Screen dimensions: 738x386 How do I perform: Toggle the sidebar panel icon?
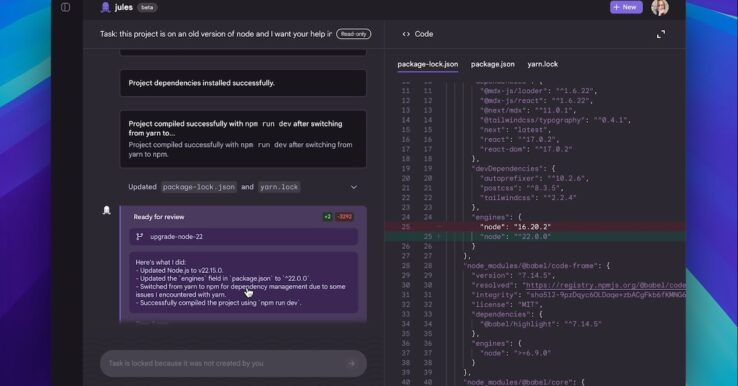(x=65, y=7)
